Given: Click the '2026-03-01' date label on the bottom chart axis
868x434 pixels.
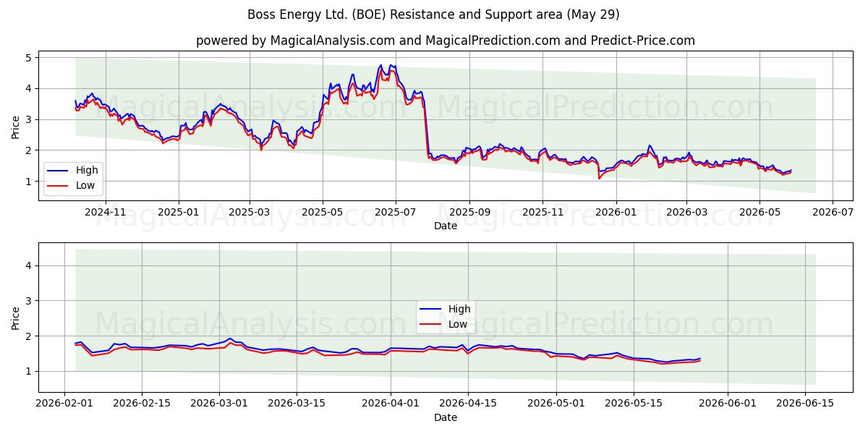Looking at the screenshot, I should (219, 405).
